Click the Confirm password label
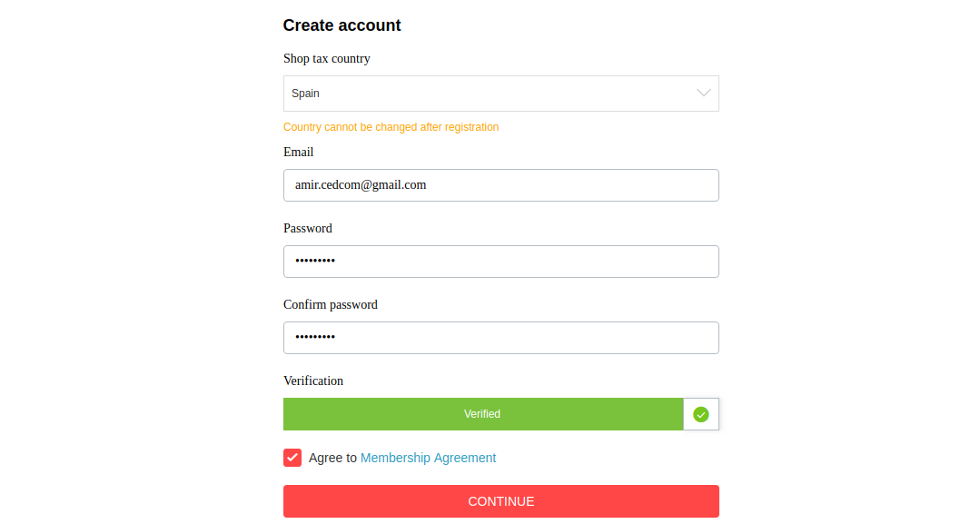The width and height of the screenshot is (980, 524). click(x=330, y=304)
